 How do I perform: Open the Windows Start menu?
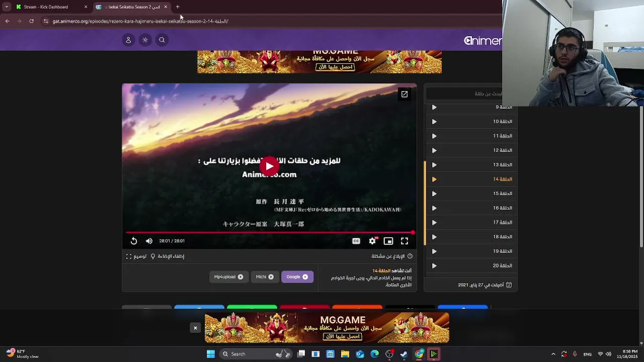click(211, 354)
